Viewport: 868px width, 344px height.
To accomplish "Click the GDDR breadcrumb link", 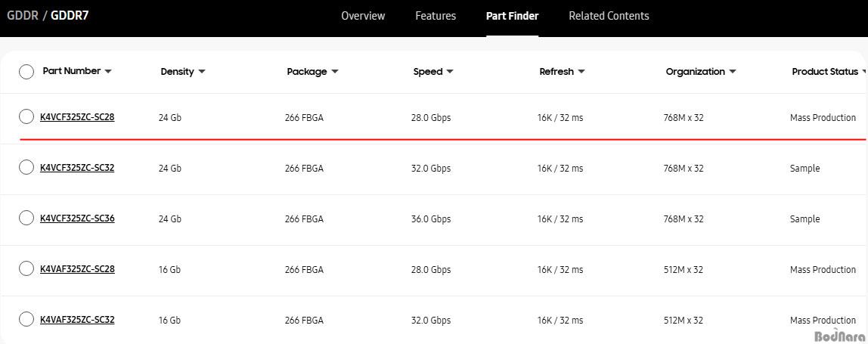I will point(23,15).
